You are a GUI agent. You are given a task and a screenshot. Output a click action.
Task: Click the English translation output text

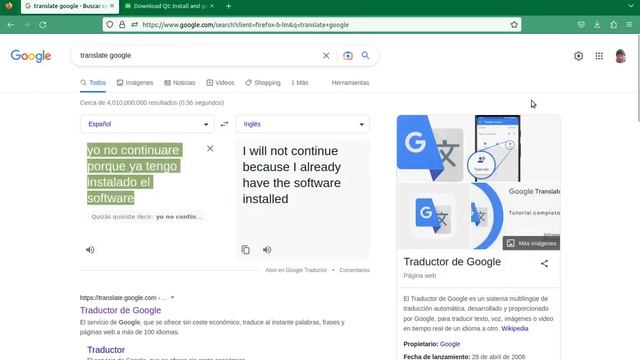(291, 175)
